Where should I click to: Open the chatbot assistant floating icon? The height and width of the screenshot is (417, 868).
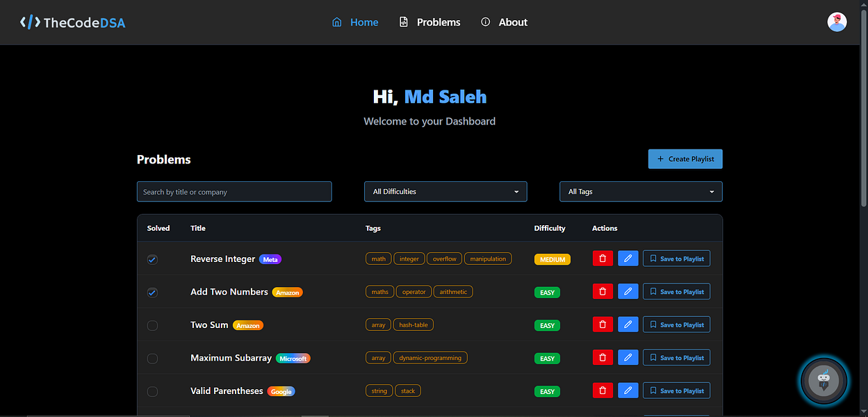(x=824, y=380)
